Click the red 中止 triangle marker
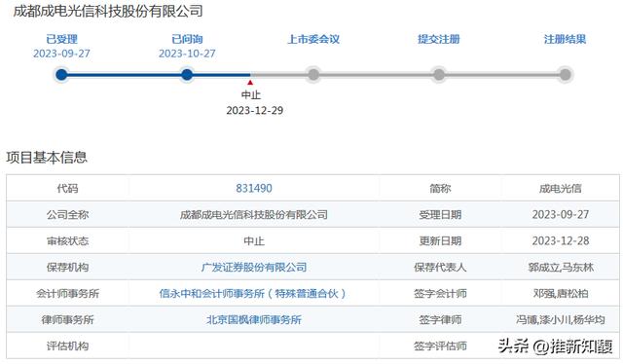The image size is (623, 364). click(250, 83)
